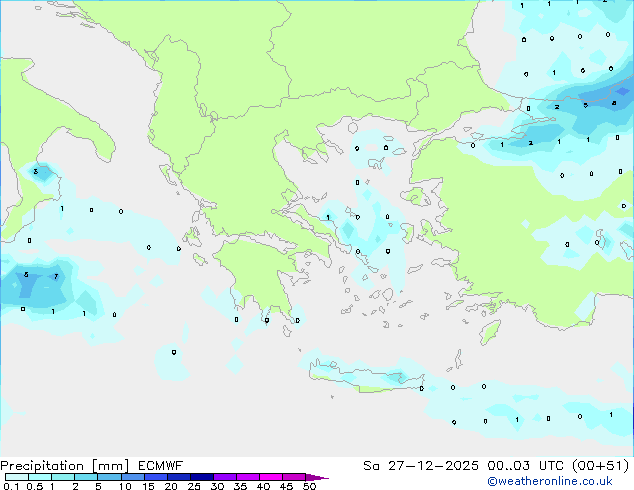Click the '(00+51)' forecast offset text

coord(601,466)
